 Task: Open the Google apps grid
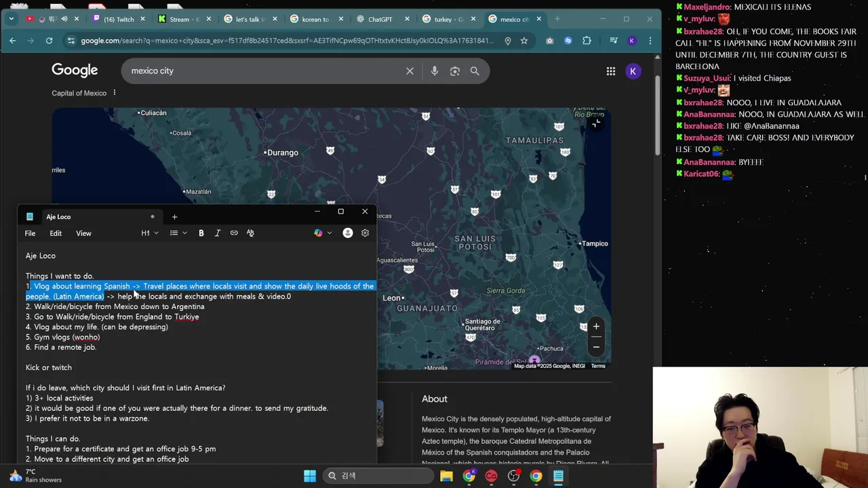click(x=611, y=71)
